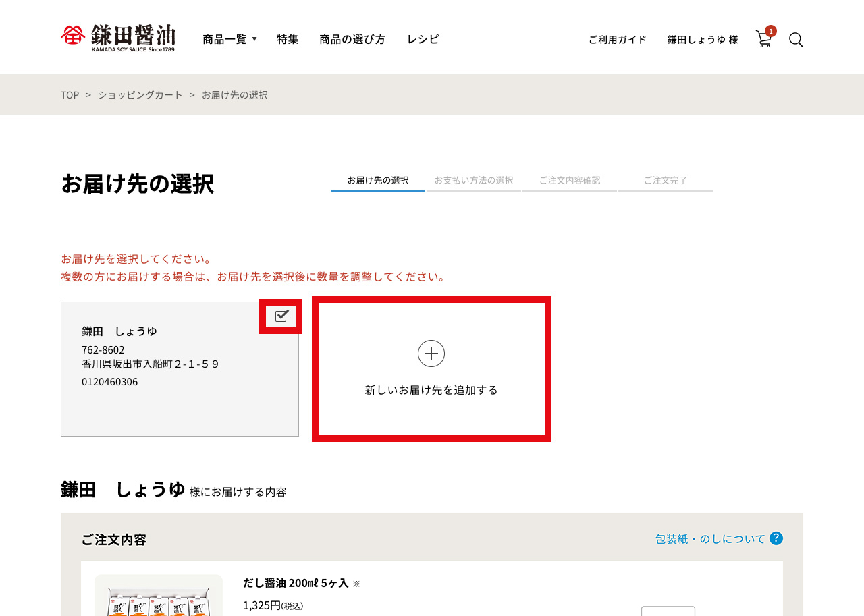Click the Kamada Soy Sauce logo

click(x=118, y=38)
